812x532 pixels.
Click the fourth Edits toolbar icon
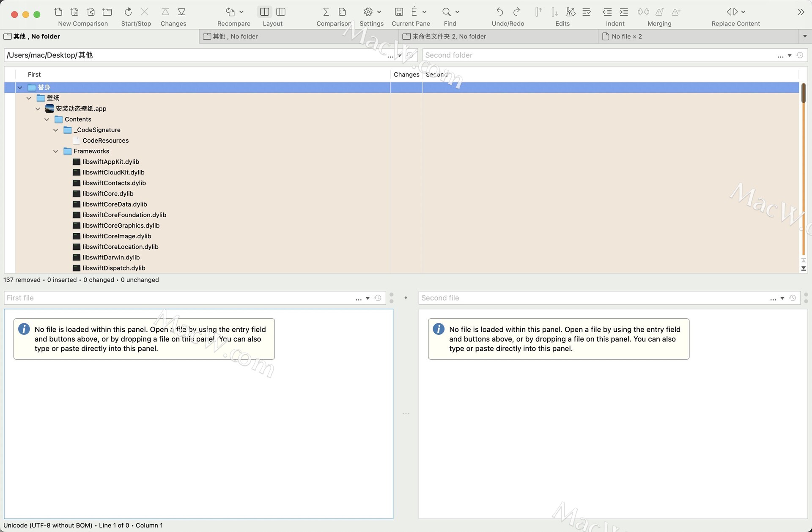(x=587, y=12)
